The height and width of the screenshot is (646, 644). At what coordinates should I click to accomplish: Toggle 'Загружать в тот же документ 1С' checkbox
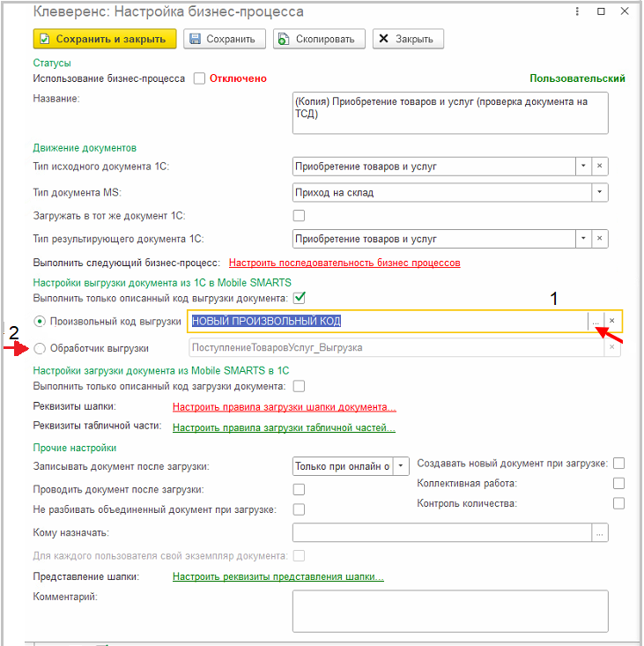(299, 215)
